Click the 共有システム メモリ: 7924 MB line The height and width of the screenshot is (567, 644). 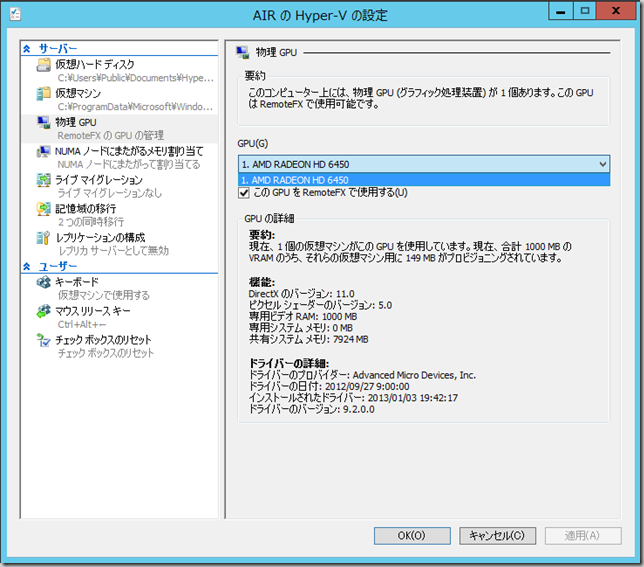pyautogui.click(x=308, y=339)
